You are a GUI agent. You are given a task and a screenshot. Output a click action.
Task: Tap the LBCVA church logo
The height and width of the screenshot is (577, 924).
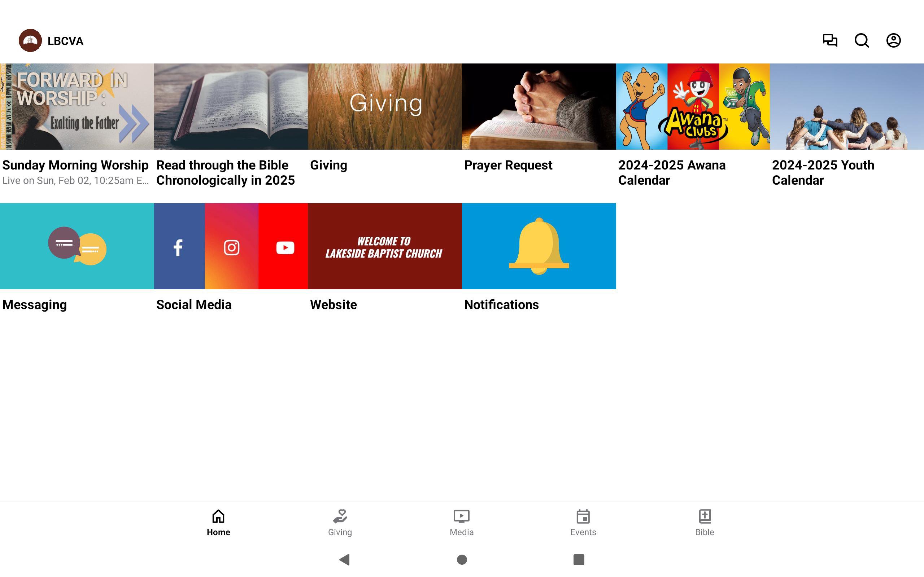pos(30,40)
